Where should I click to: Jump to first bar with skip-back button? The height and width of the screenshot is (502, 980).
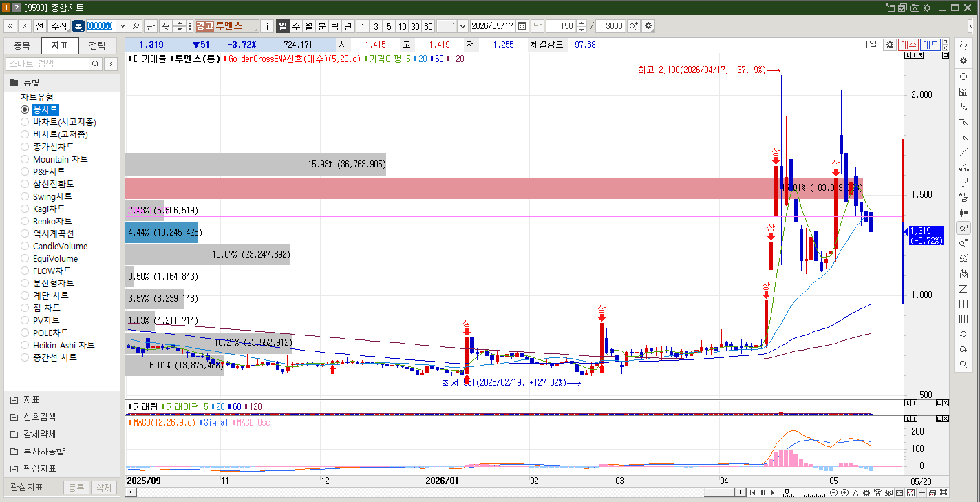752,492
